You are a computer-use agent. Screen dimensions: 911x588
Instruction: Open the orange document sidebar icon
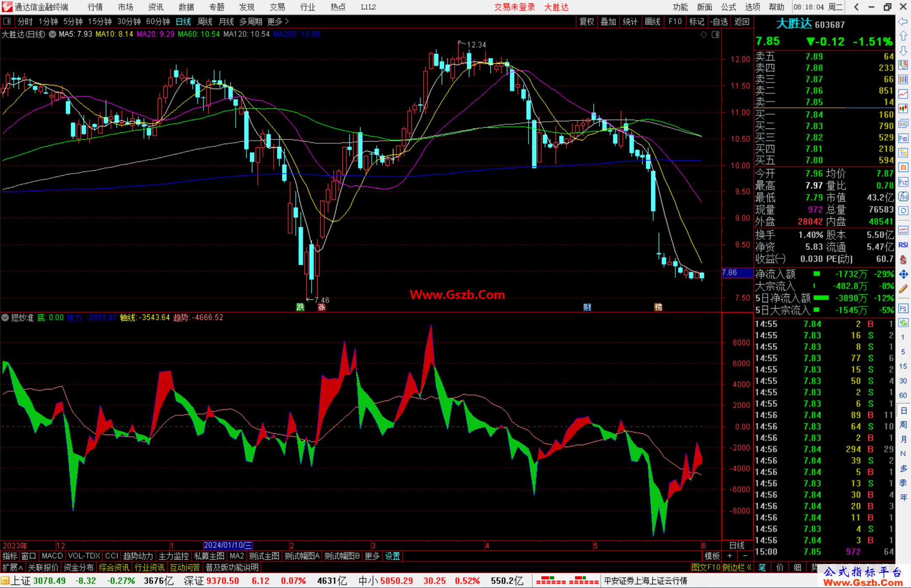[903, 167]
